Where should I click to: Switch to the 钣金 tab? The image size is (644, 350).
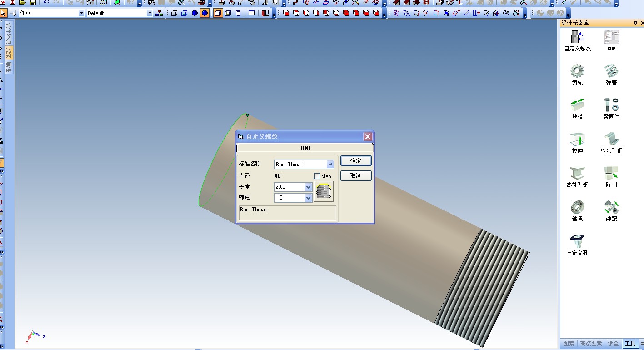pos(613,344)
